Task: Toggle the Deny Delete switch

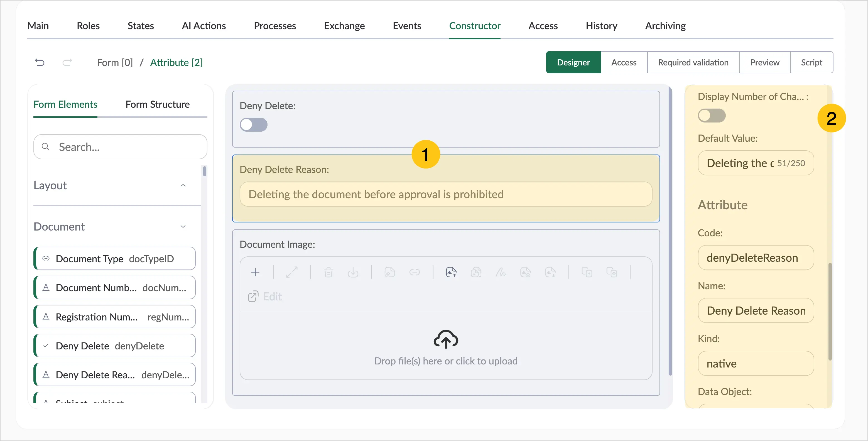Action: 253,125
